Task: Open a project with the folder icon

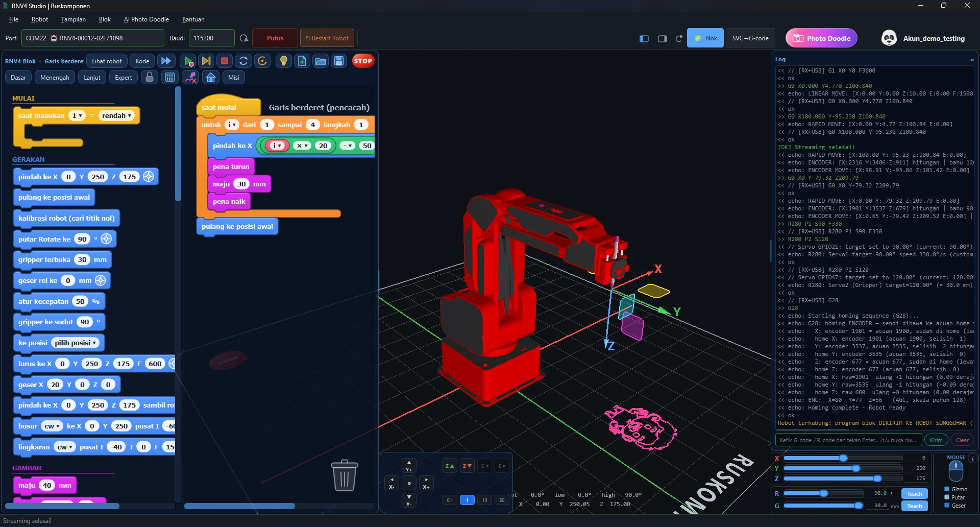Action: click(x=321, y=61)
